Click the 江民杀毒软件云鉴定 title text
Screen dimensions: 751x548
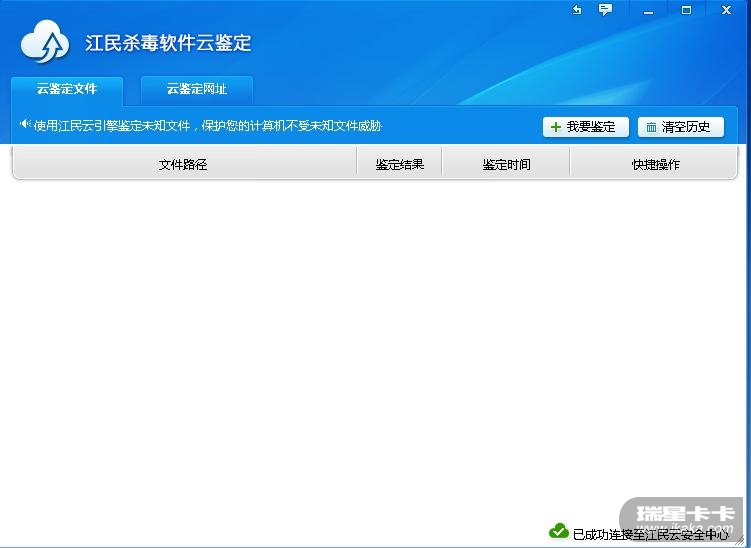(x=168, y=43)
